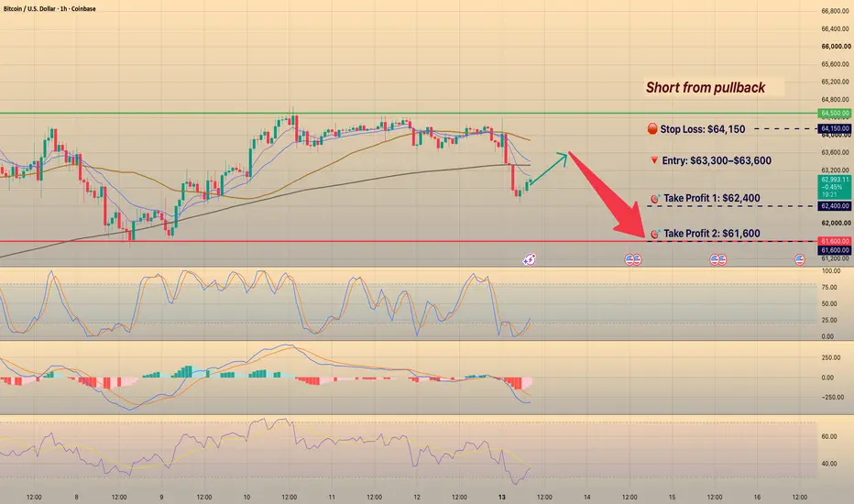Click the red triangle beside Entry text
The width and height of the screenshot is (854, 504).
point(654,160)
